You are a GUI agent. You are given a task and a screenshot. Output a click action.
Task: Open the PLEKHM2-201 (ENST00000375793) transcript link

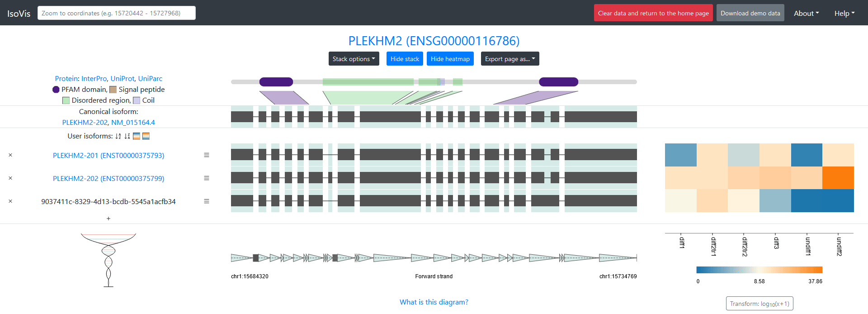click(108, 155)
